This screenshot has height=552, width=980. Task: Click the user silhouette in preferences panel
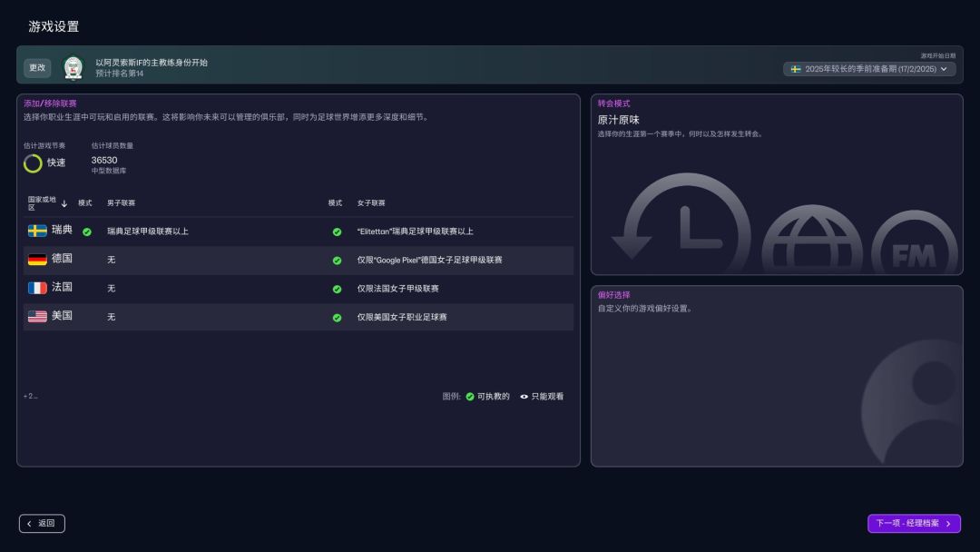912,401
